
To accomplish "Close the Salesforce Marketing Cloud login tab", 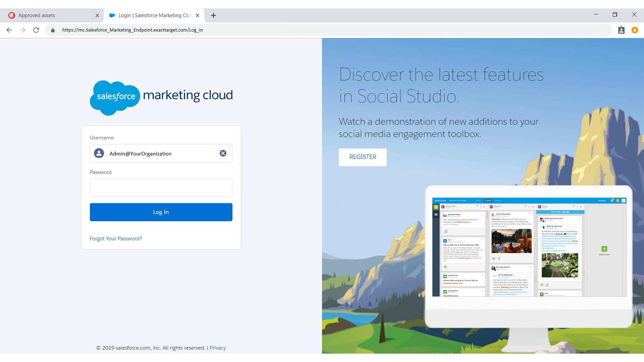I will pyautogui.click(x=198, y=15).
